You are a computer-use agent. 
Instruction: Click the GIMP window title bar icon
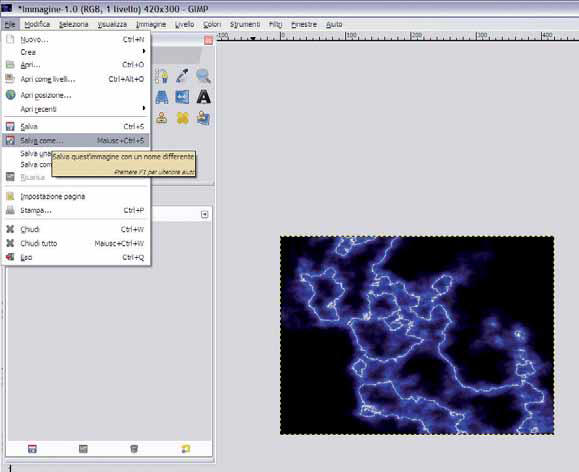(7, 7)
